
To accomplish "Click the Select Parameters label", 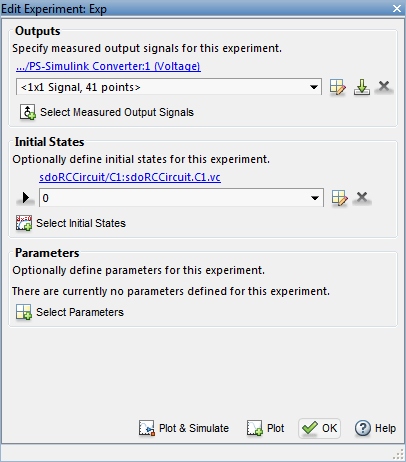I will point(80,312).
